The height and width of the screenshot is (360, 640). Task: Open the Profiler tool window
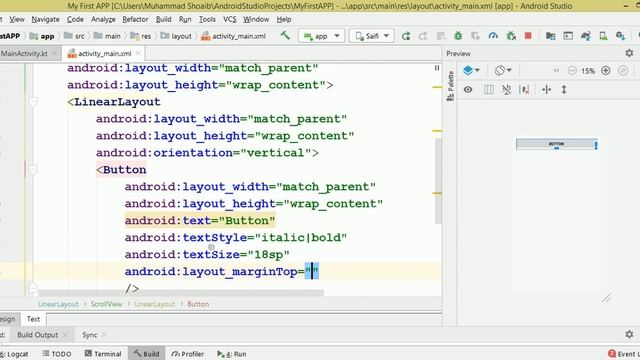187,353
